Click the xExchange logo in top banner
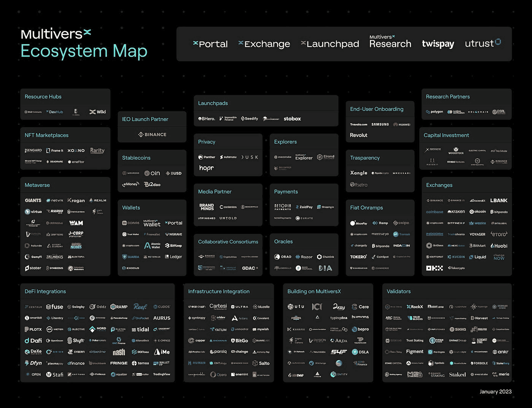532x408 pixels. click(264, 44)
